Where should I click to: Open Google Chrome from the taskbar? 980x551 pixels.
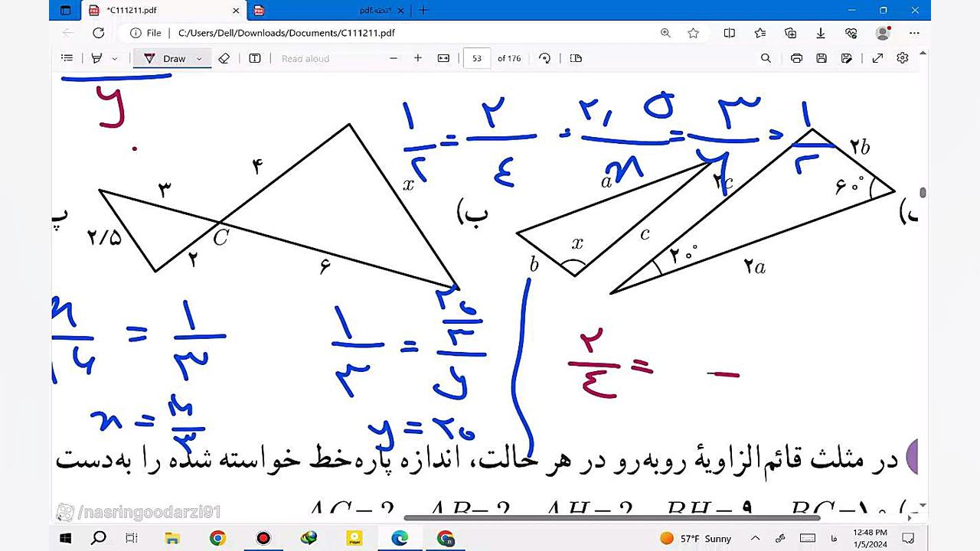tap(217, 538)
